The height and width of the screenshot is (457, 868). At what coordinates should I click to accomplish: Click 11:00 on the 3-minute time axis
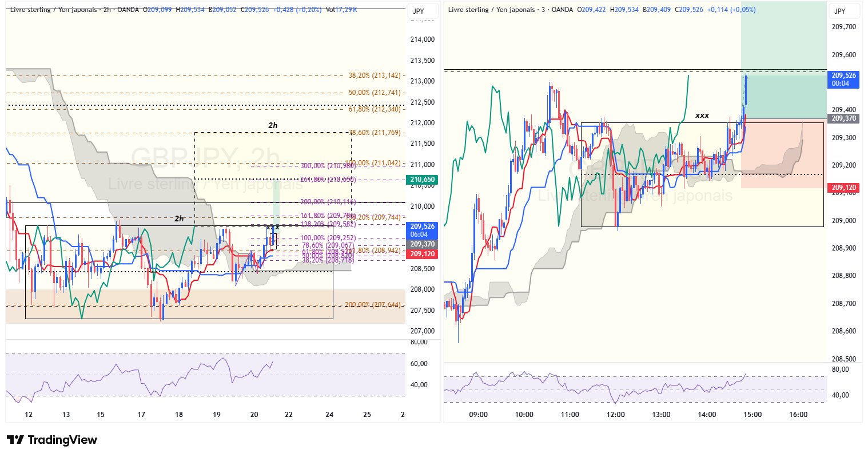point(570,415)
